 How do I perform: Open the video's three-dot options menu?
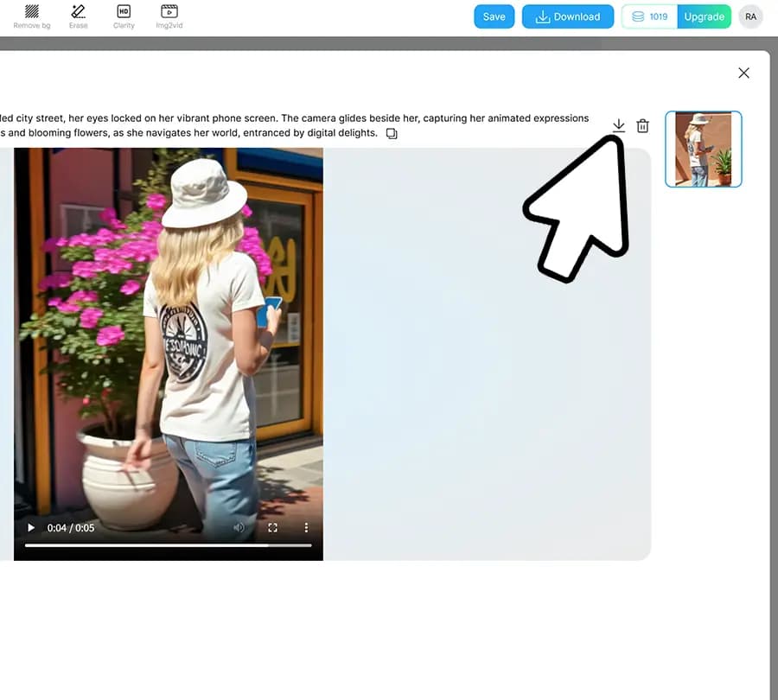306,527
